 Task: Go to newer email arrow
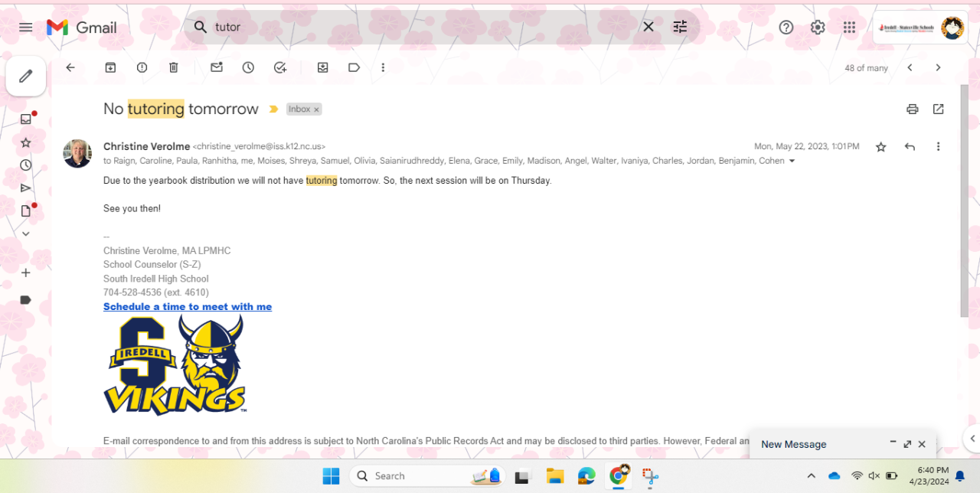[x=910, y=67]
